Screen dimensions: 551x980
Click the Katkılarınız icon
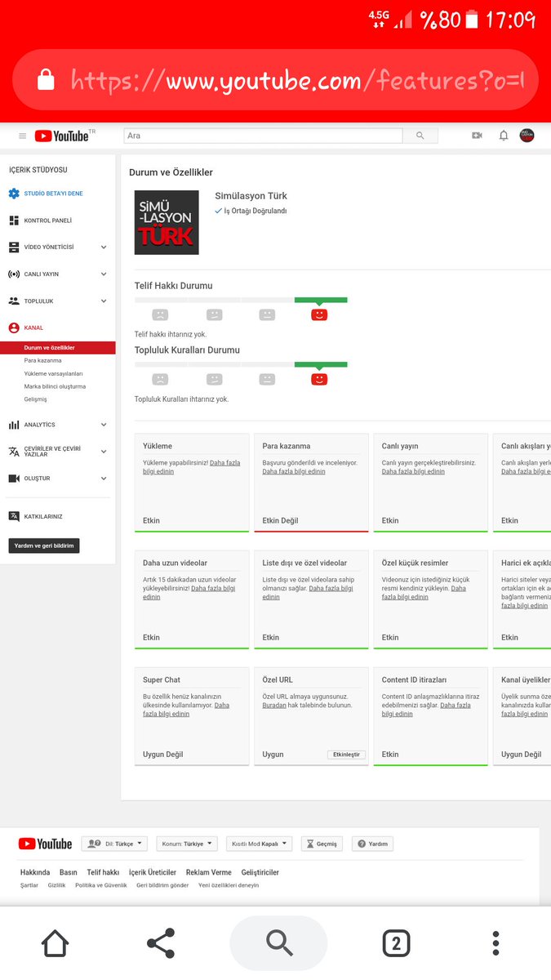(14, 516)
